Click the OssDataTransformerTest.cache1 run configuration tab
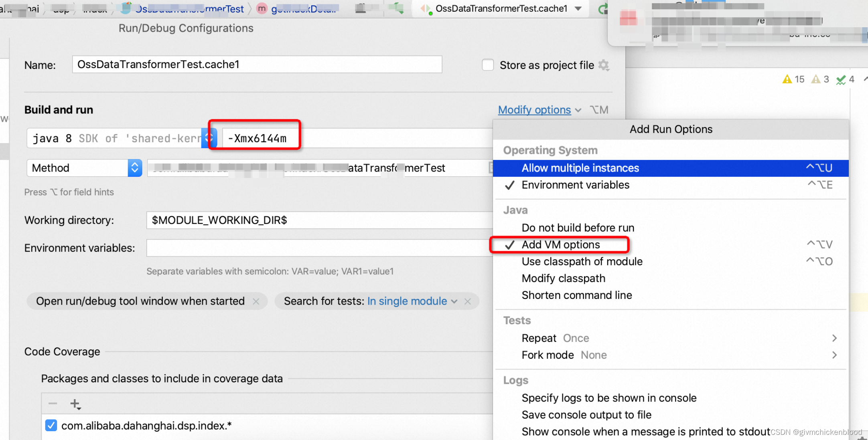 (x=501, y=9)
